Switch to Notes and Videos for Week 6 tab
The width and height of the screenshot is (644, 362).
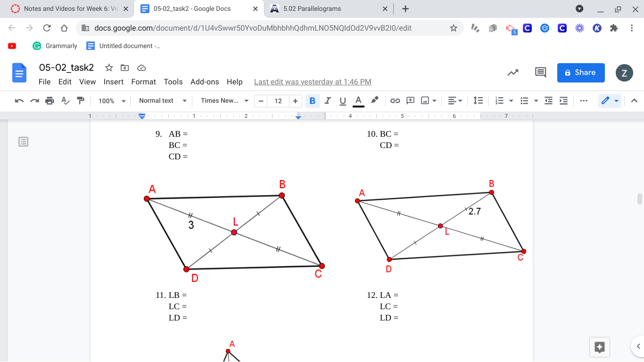point(70,8)
